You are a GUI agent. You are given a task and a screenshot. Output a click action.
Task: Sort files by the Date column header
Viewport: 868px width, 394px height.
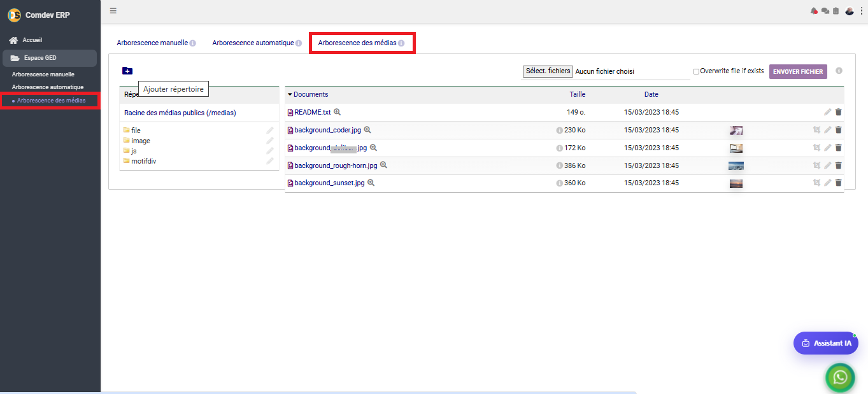(x=651, y=94)
